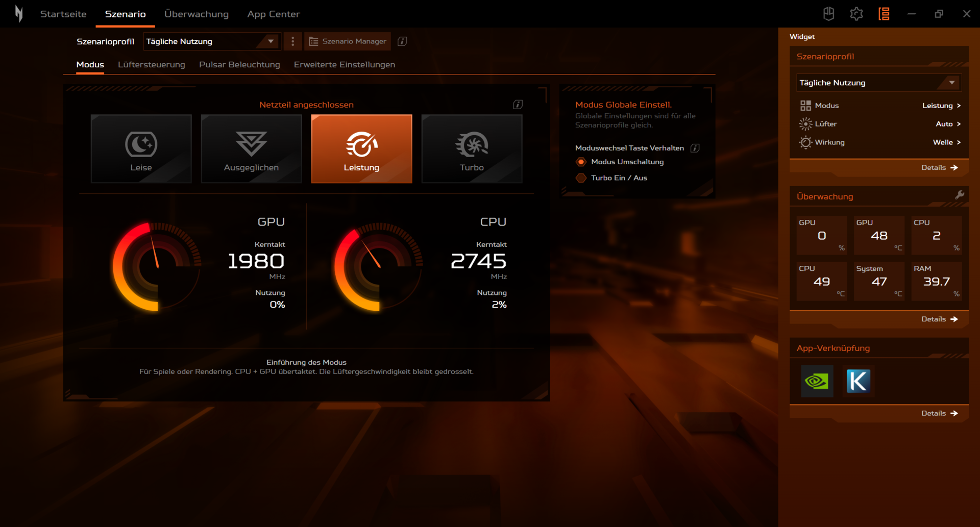Click info icon next to Szenario Manager
Image resolution: width=980 pixels, height=527 pixels.
(402, 41)
